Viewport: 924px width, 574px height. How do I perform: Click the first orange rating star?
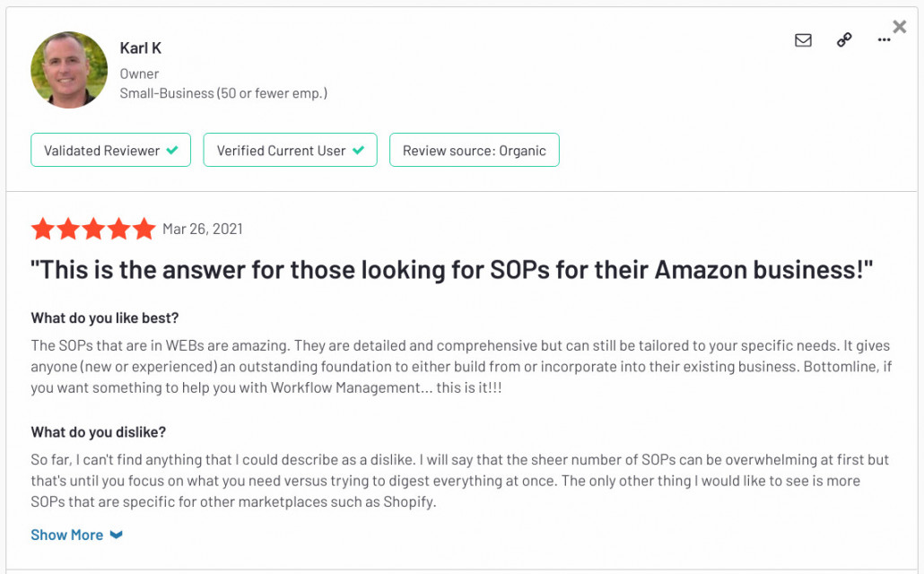tap(42, 229)
